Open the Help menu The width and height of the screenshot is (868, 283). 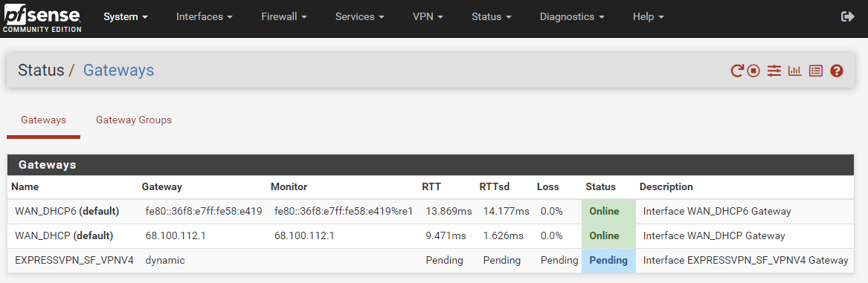[x=649, y=16]
